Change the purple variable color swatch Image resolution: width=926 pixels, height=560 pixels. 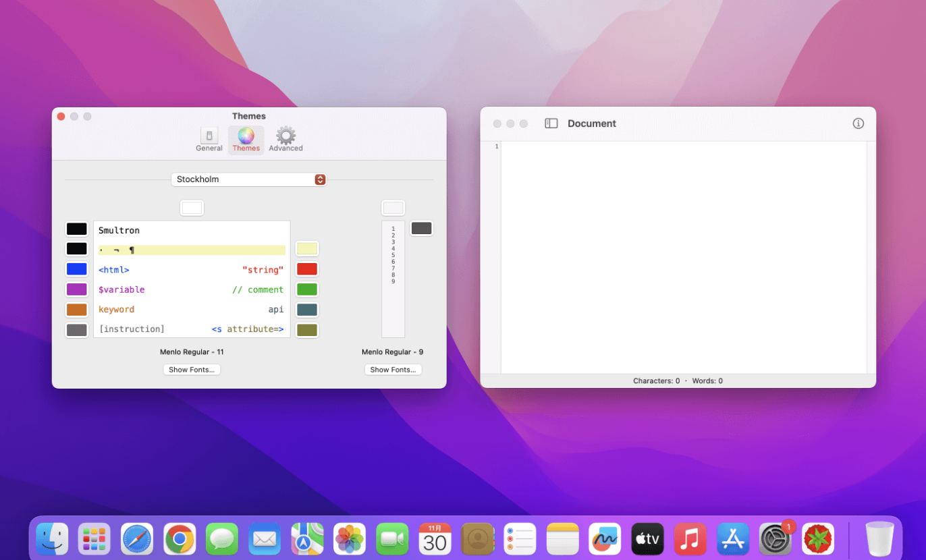click(x=76, y=289)
